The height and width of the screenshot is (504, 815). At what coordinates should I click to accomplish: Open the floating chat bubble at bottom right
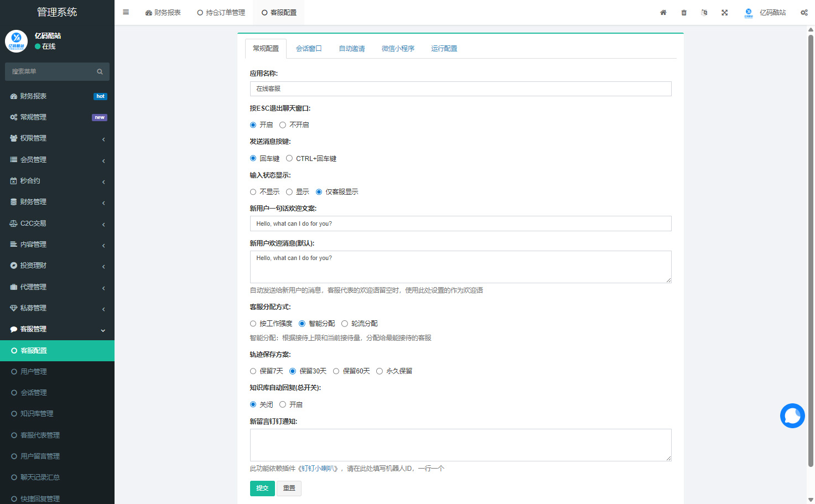(792, 415)
